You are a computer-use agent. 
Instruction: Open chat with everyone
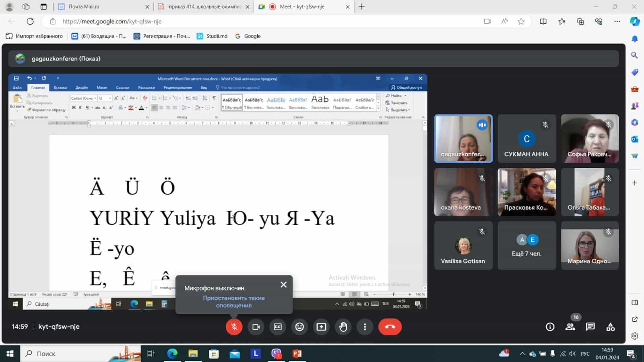click(x=590, y=327)
